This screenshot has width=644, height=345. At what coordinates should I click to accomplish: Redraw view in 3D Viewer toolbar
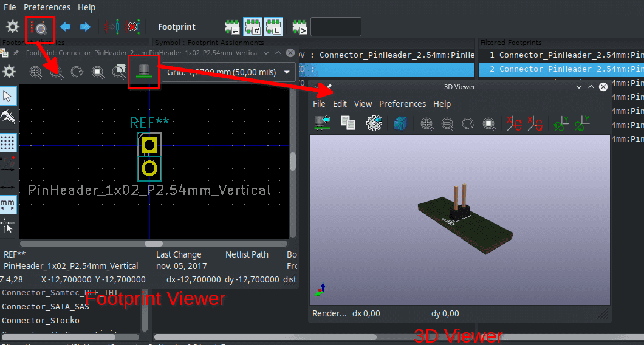pyautogui.click(x=468, y=124)
